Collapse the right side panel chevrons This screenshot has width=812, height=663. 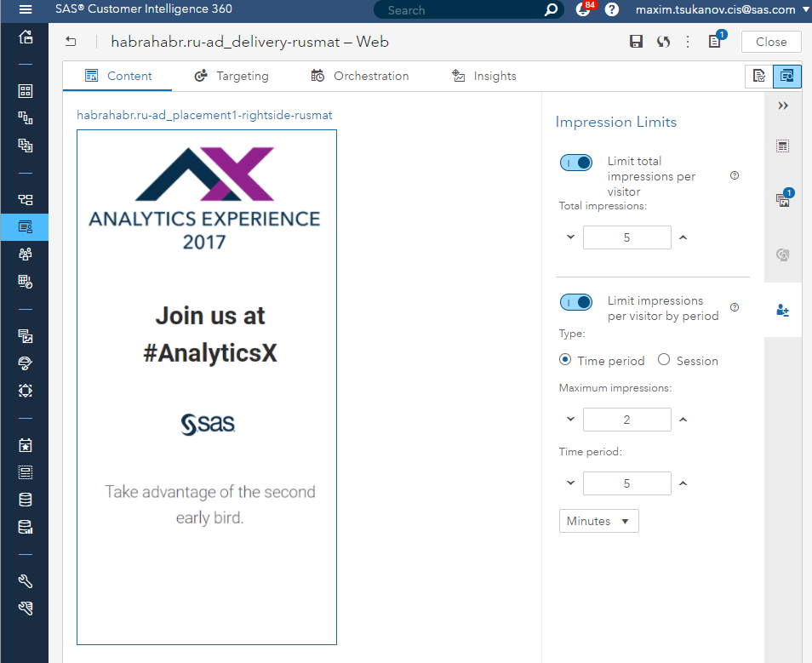(x=783, y=106)
